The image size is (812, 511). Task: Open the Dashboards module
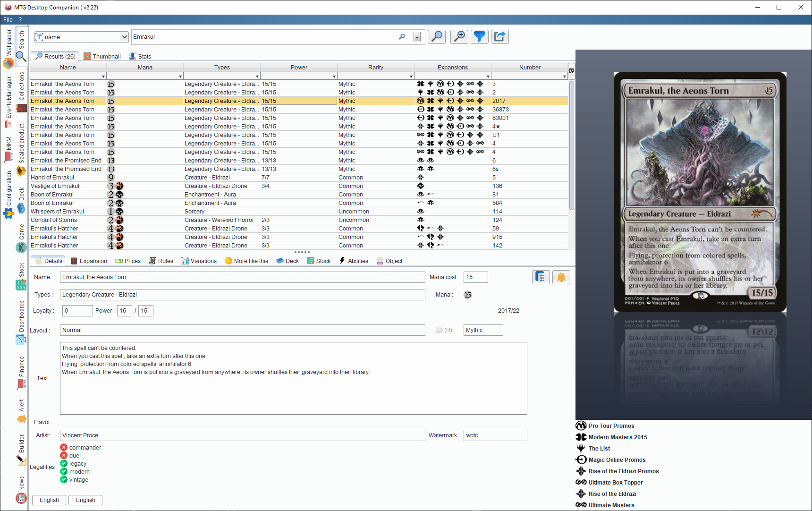point(21,323)
